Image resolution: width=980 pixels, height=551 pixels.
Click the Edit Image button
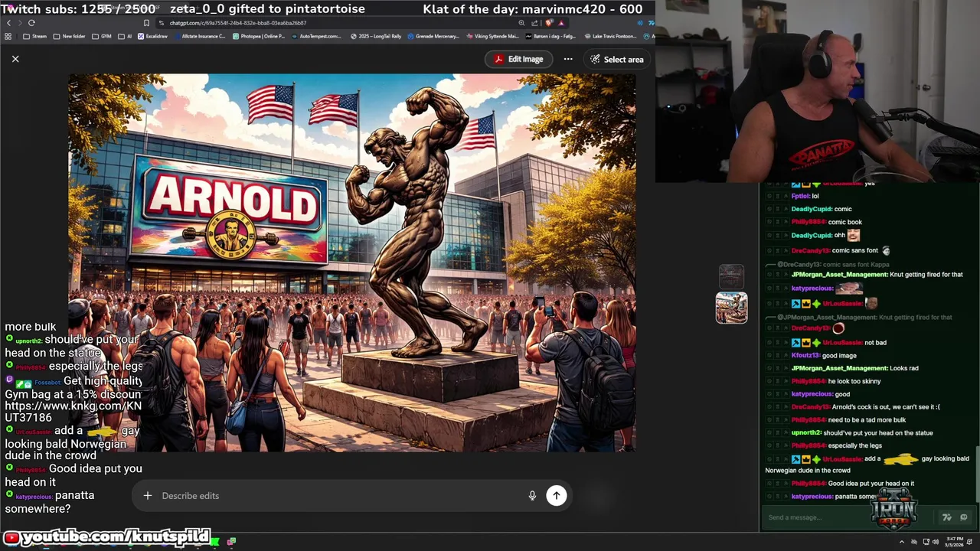518,59
